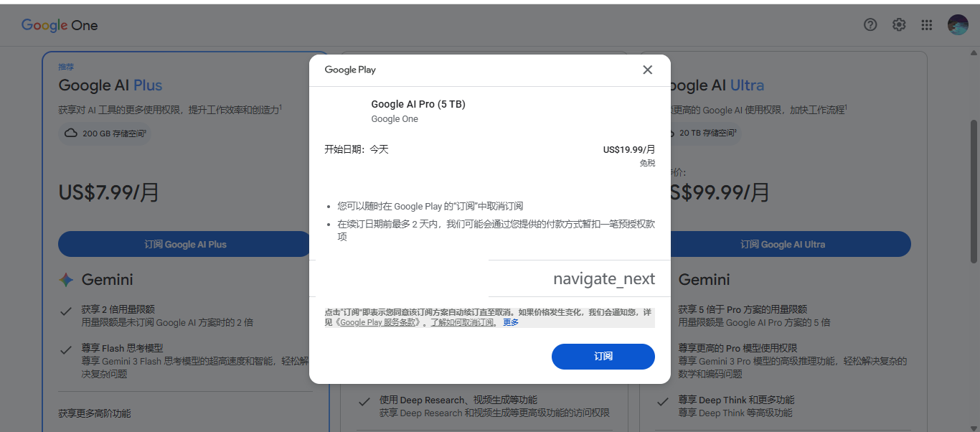The height and width of the screenshot is (432, 980).
Task: Click the 推荐 label on Plus card
Action: (66, 67)
